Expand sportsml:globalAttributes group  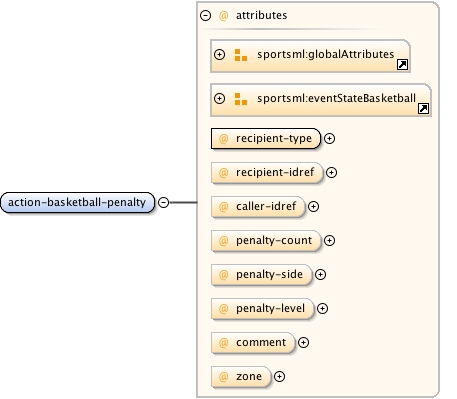[219, 54]
